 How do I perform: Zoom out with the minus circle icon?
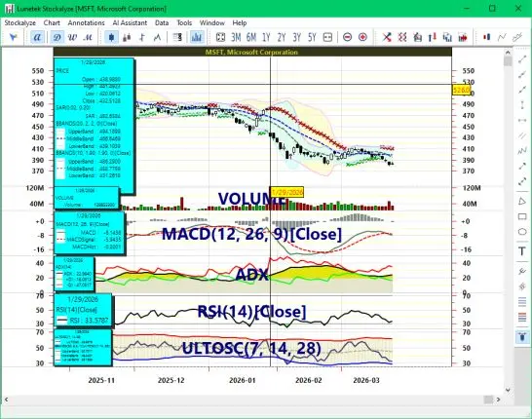[347, 37]
